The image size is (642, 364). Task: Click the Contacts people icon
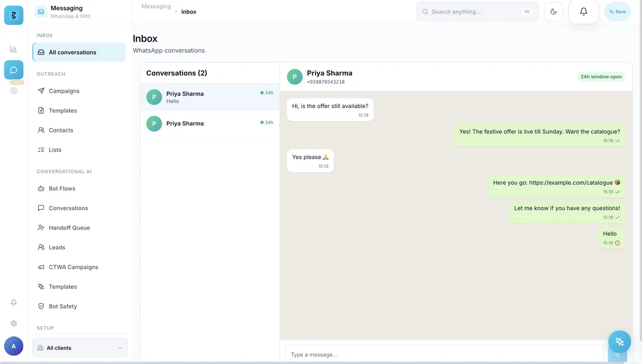[41, 130]
